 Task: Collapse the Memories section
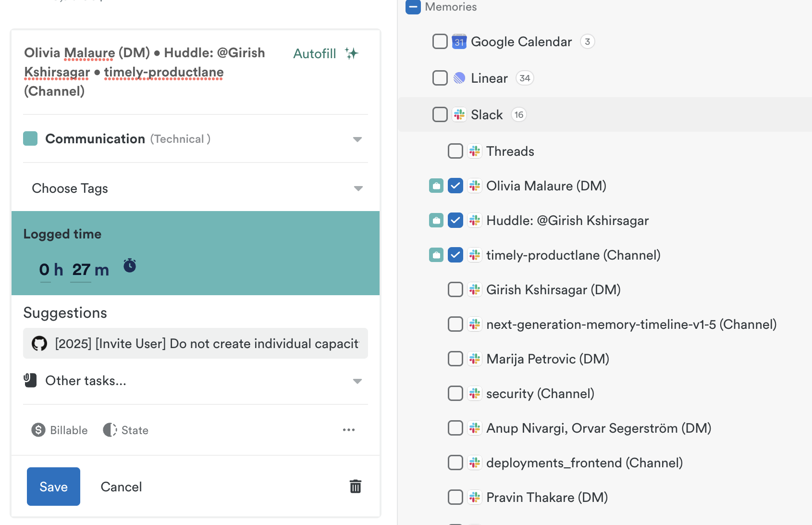pyautogui.click(x=413, y=7)
